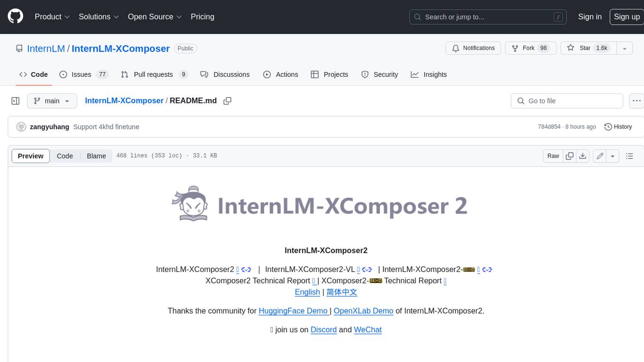Focus the Search or jump to field

(488, 17)
